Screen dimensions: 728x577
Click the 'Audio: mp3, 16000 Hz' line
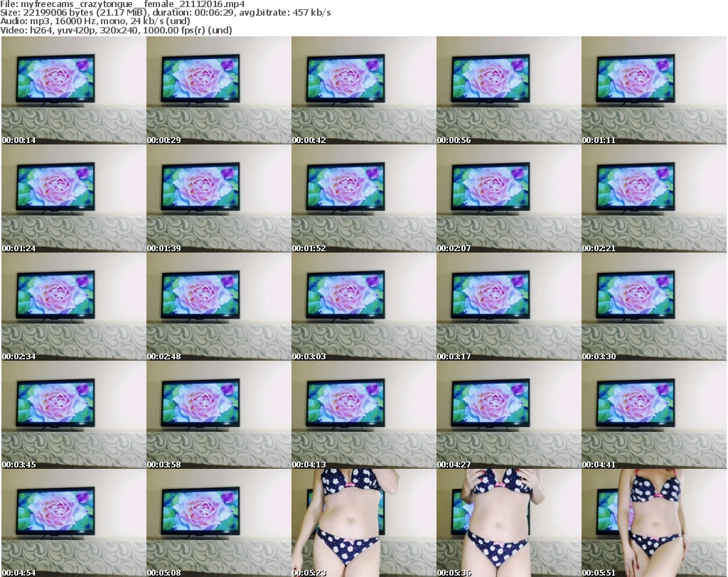[x=95, y=21]
